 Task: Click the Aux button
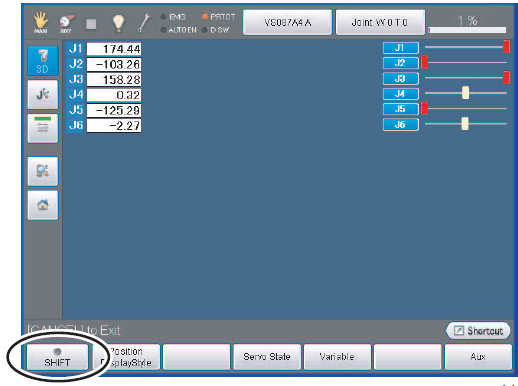pyautogui.click(x=478, y=357)
